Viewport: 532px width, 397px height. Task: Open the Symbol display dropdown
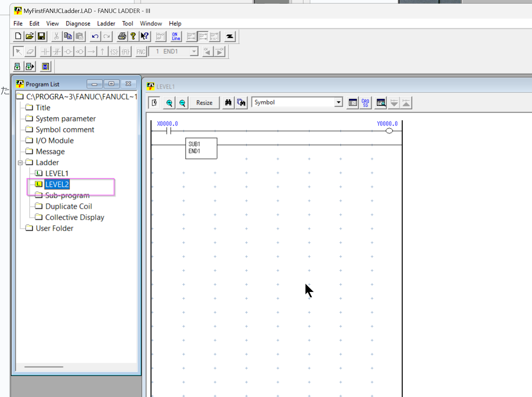pos(338,102)
